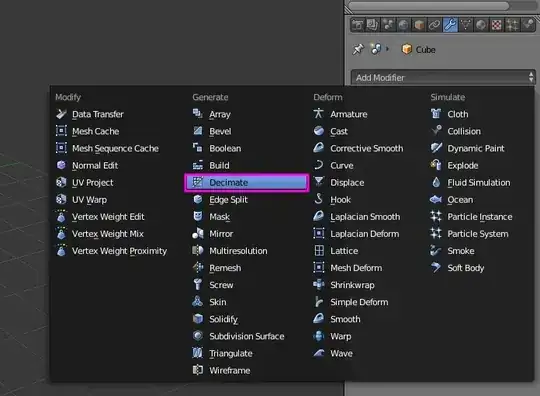The image size is (540, 396).
Task: Add the Edge Split modifier
Action: click(x=220, y=200)
